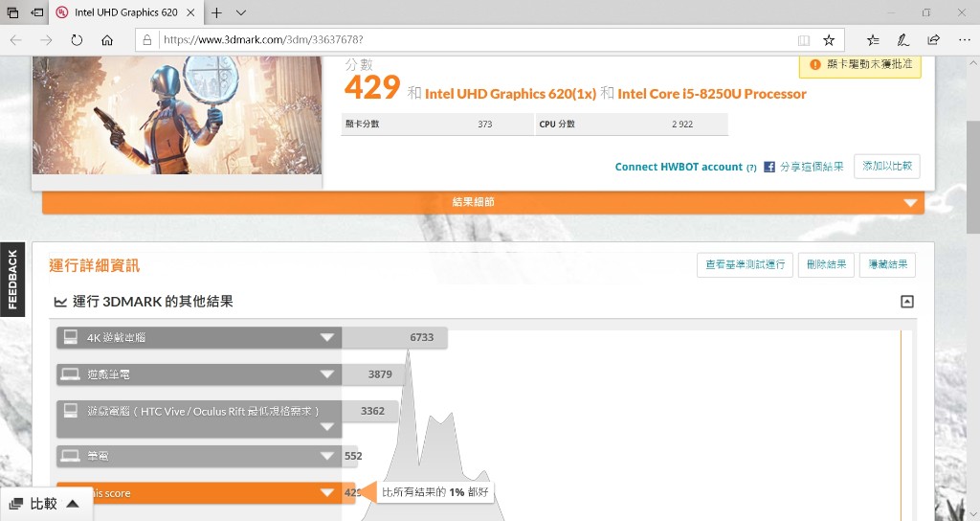Click the scrollbar up arrow
Viewport: 980px width, 521px height.
[973, 63]
